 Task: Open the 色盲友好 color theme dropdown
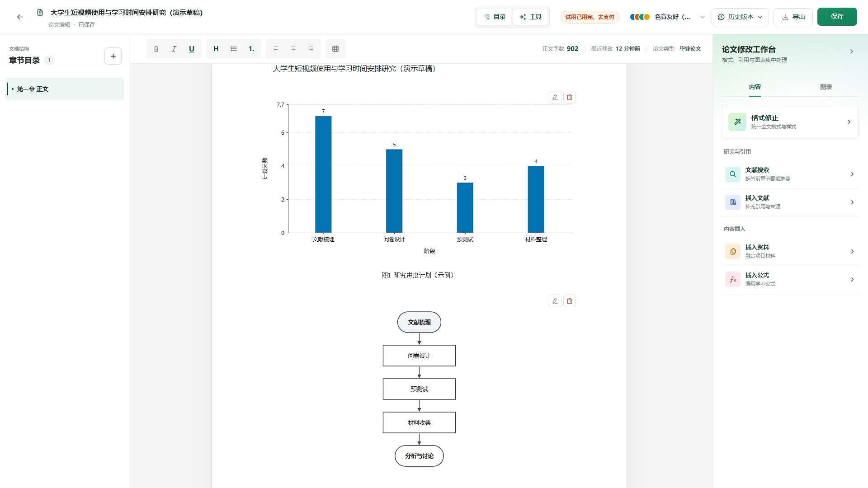668,17
